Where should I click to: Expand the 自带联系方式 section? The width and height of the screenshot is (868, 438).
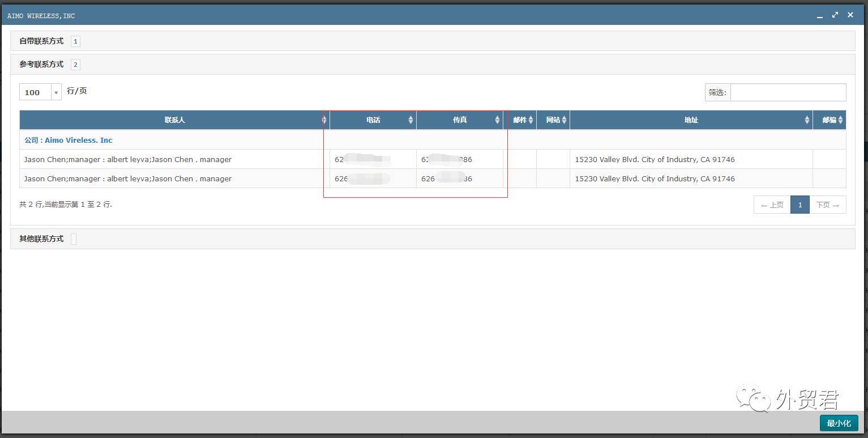(x=433, y=41)
